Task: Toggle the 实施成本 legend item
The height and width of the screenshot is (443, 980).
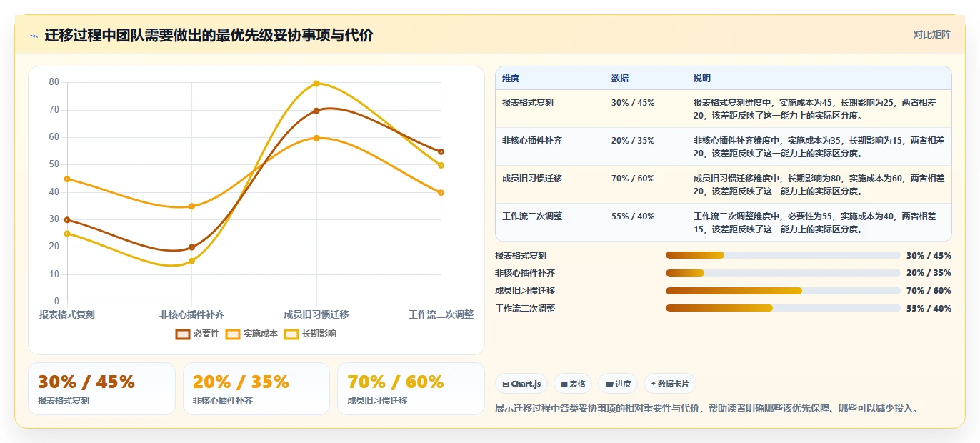Action: coord(251,334)
